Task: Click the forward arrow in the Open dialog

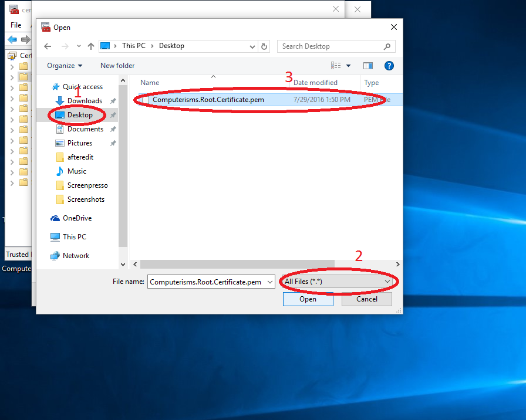Action: 65,46
